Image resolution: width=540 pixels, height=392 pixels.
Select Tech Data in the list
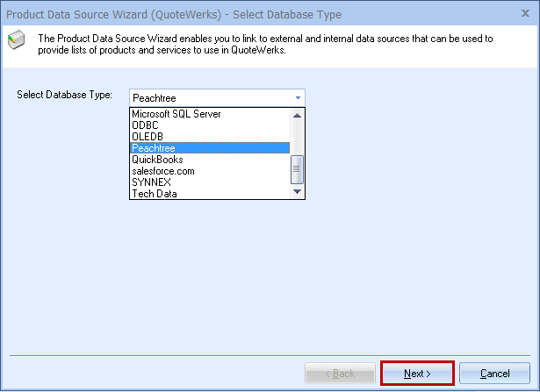click(x=210, y=194)
